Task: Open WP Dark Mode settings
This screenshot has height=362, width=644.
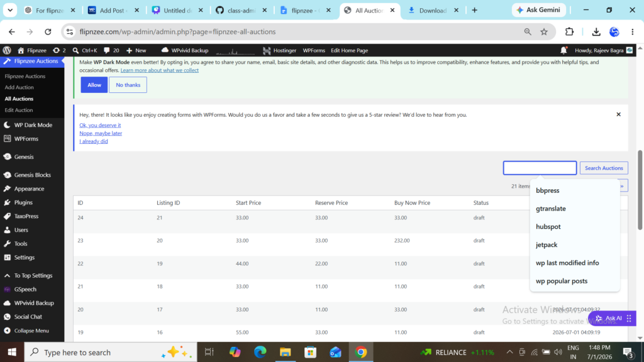Action: tap(32, 125)
